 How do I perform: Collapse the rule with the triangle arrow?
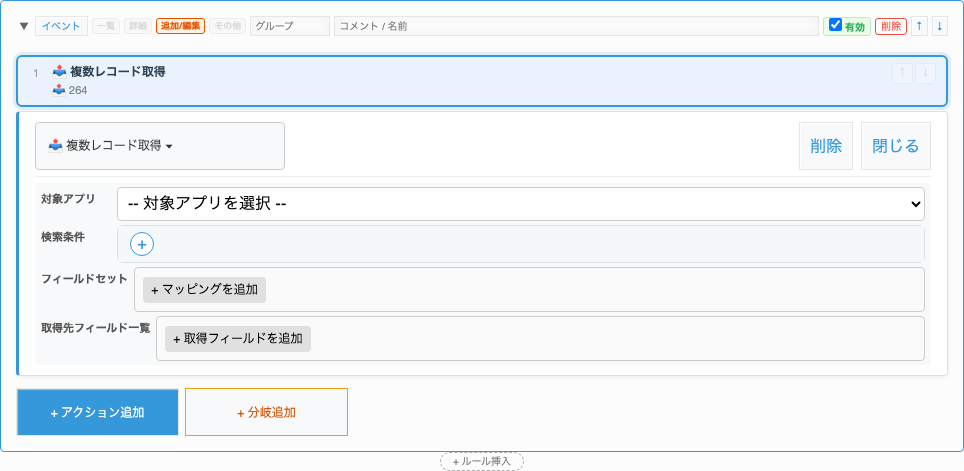coord(24,26)
